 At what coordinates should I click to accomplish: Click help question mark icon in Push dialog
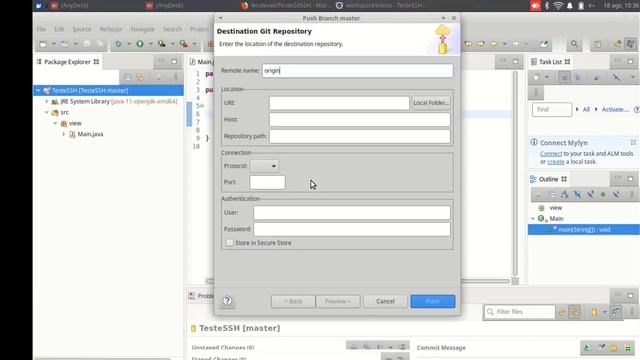pos(227,301)
